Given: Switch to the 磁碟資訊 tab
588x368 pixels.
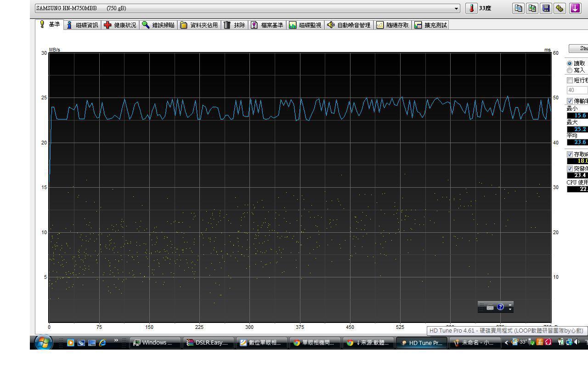Looking at the screenshot, I should 82,25.
